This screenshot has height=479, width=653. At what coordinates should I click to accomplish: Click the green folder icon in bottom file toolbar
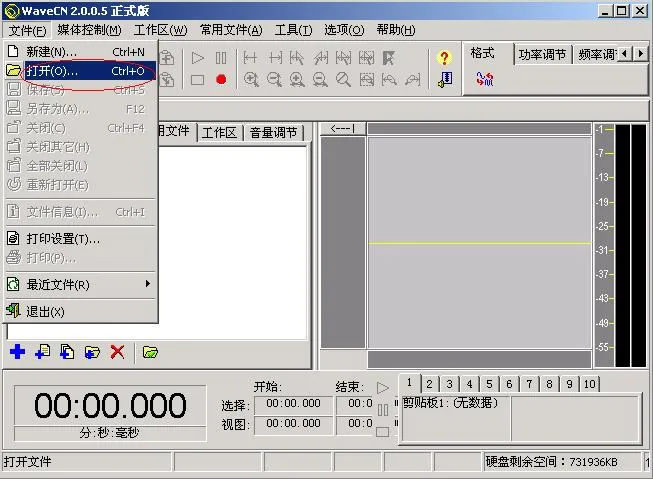150,352
